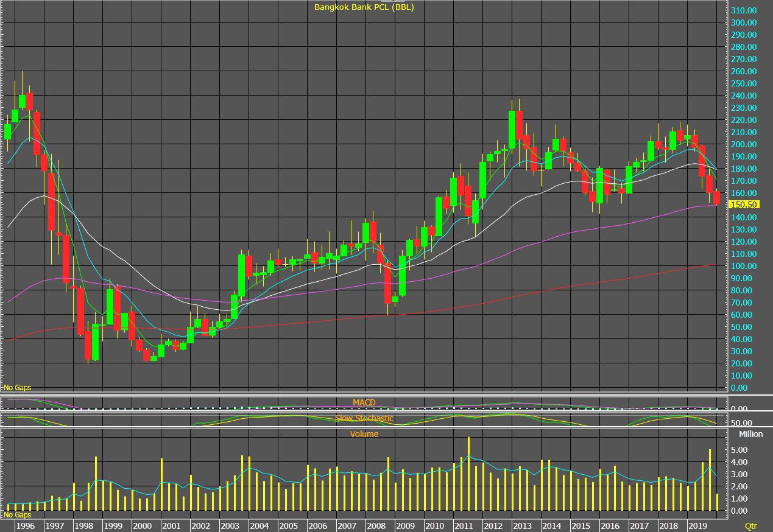The height and width of the screenshot is (532, 773).
Task: Click the 170.00 price axis label
Action: (x=745, y=181)
